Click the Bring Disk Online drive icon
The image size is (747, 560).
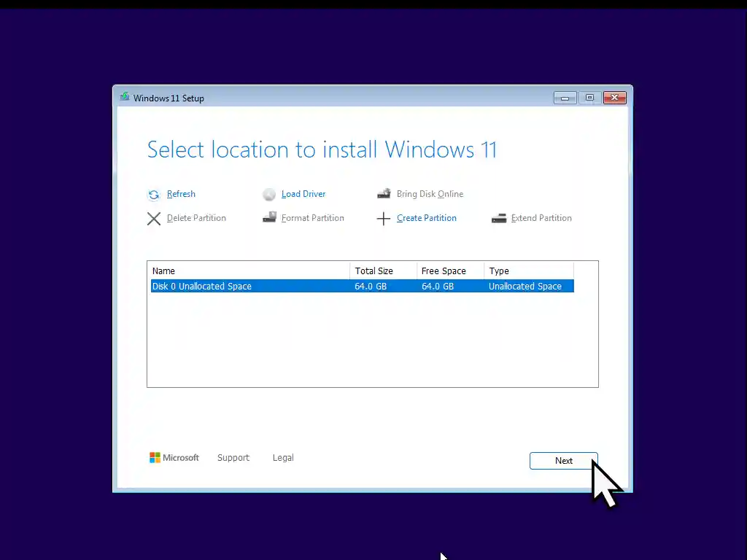(x=384, y=194)
